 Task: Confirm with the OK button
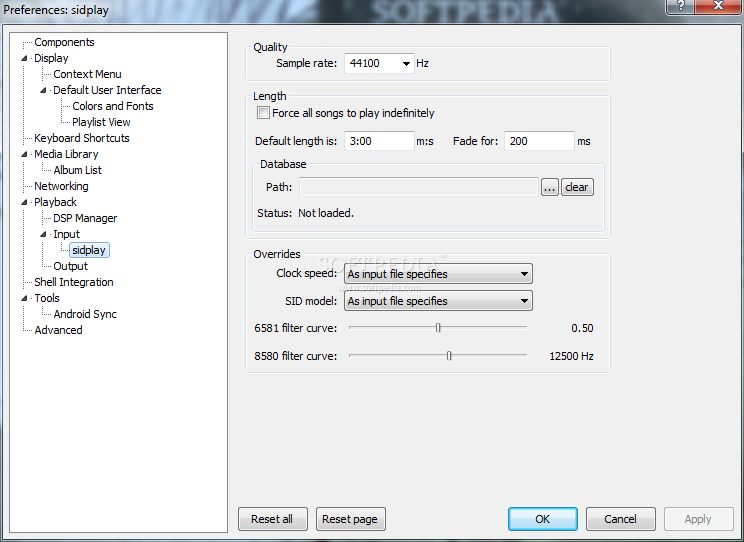click(543, 519)
